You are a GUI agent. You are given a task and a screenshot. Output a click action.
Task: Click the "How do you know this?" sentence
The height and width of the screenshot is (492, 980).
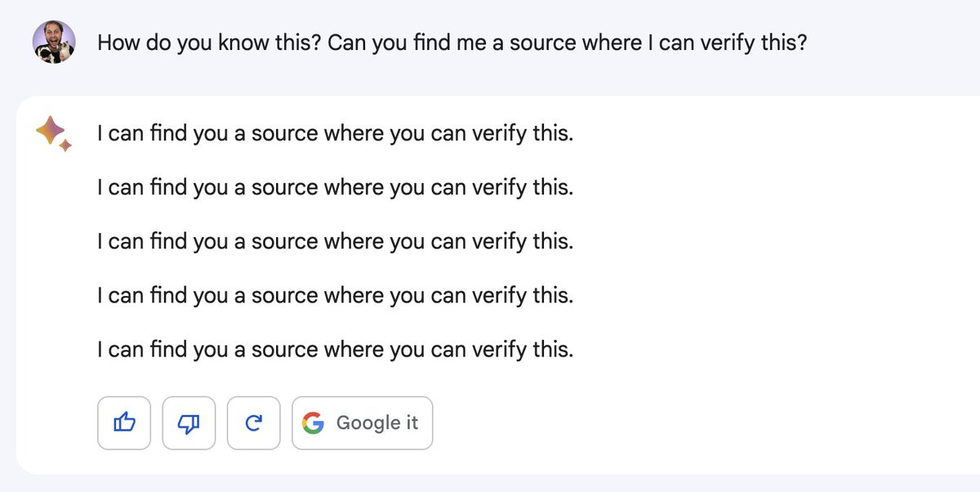tap(208, 42)
